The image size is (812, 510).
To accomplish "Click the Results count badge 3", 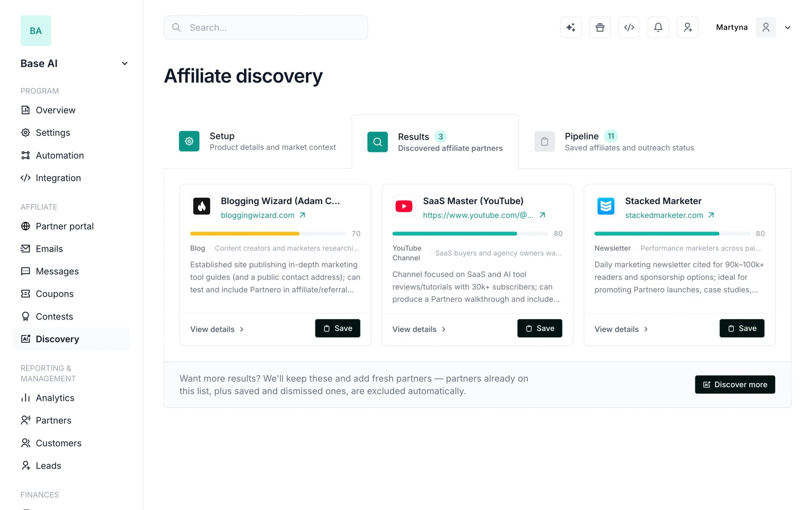I will [x=441, y=137].
